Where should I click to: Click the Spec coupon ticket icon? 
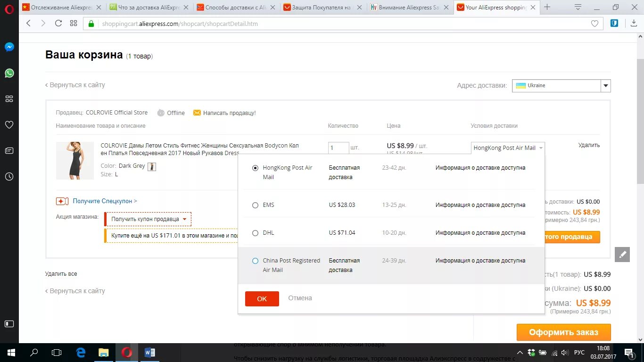[x=62, y=201]
